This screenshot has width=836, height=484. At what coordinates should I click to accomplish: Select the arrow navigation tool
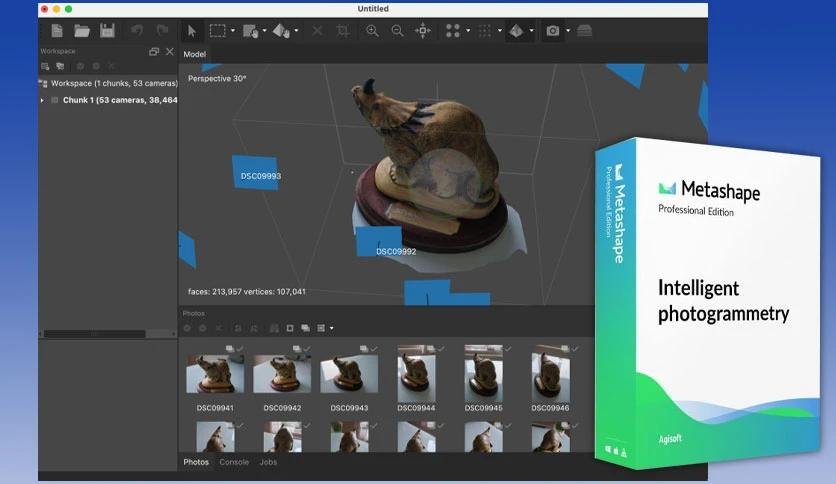192,31
